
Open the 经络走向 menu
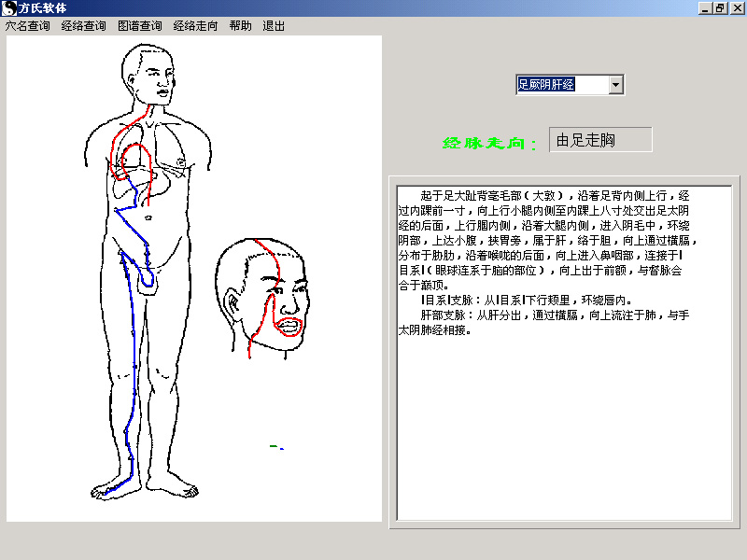[196, 26]
